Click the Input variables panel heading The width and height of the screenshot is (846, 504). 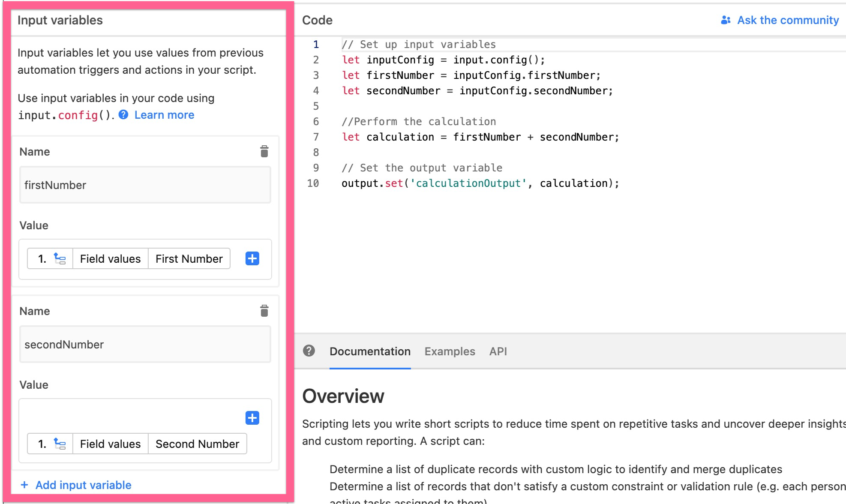60,20
